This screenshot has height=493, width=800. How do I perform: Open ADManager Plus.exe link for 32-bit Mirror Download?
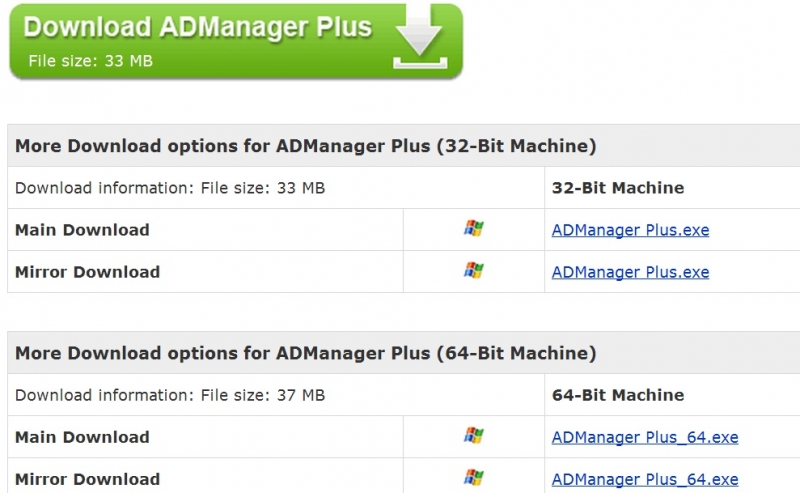point(630,272)
